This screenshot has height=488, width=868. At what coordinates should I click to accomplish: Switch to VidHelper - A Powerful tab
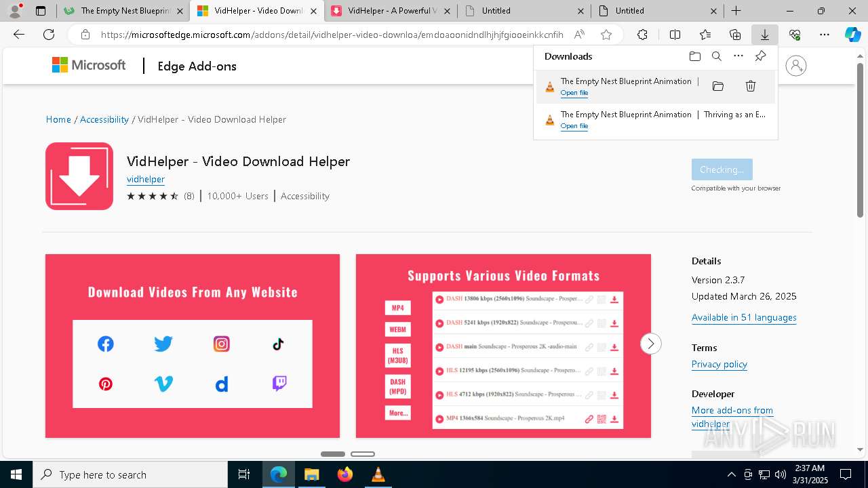[x=390, y=11]
